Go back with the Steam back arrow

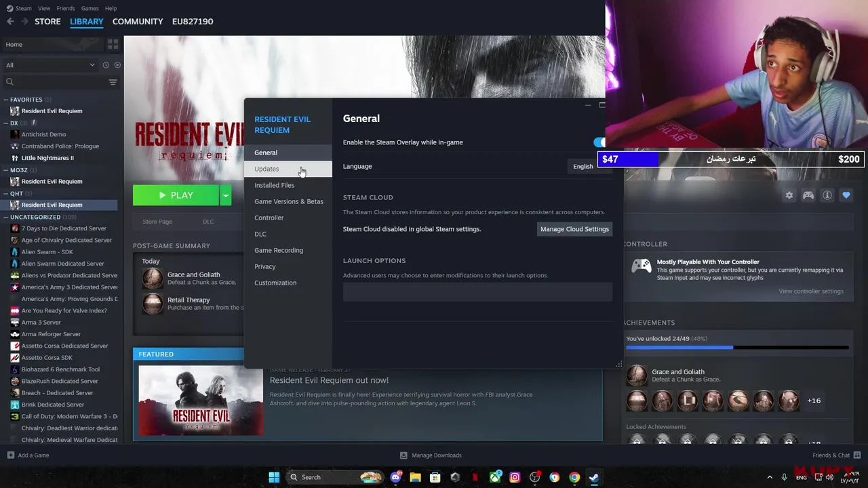(10, 22)
